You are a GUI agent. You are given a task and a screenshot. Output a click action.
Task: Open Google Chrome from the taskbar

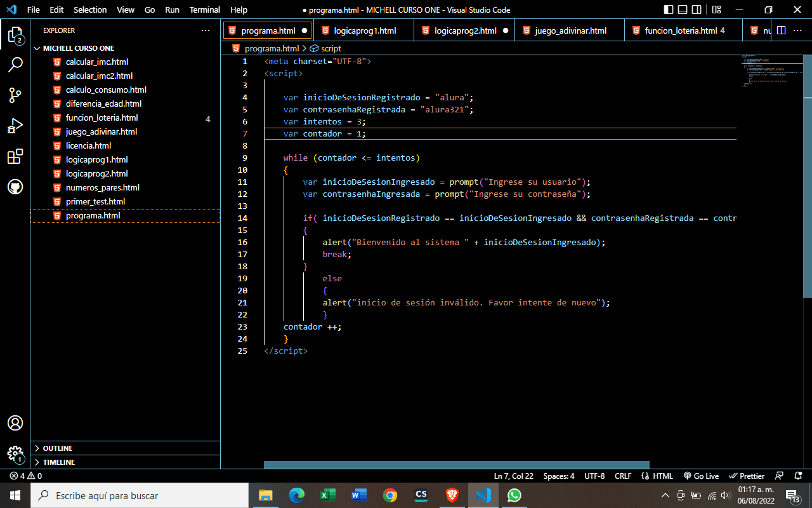390,495
